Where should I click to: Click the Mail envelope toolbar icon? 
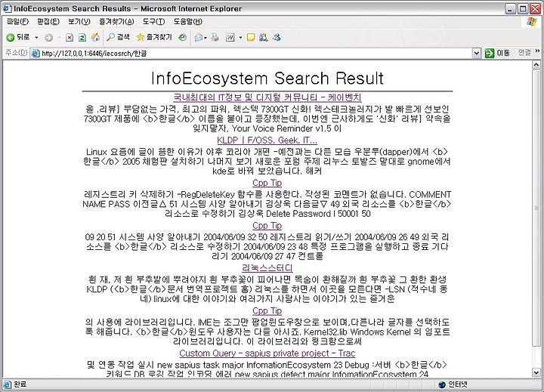[199, 38]
